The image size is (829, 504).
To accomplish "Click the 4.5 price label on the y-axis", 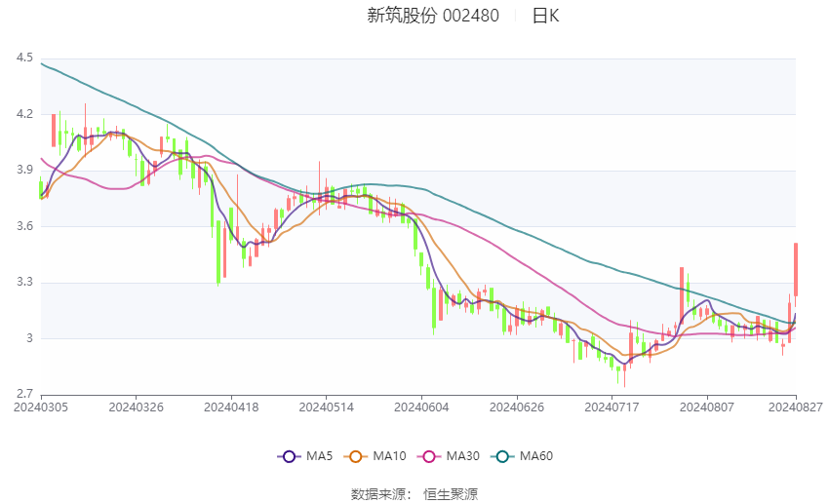I will tap(24, 58).
